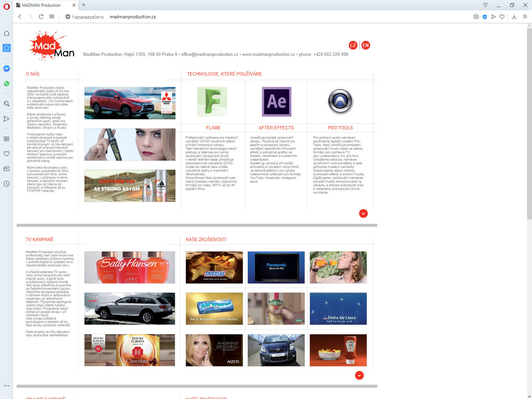Open NAŠE ZKUŠENOSTI heading
Screen dimensions: 532x399
[206, 239]
